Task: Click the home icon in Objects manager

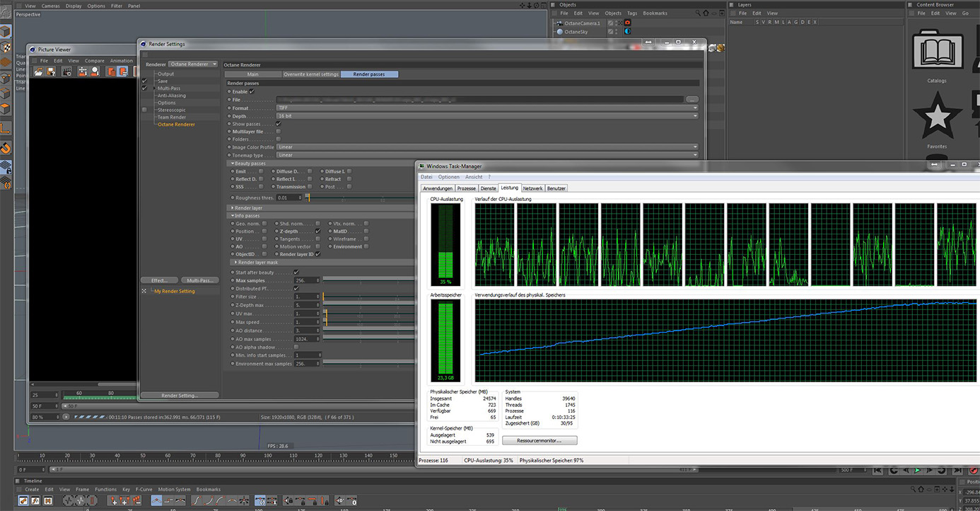Action: (x=706, y=13)
